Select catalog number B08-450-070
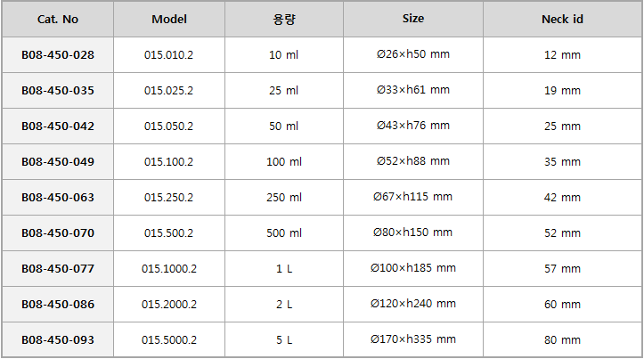The image size is (644, 359). point(58,233)
